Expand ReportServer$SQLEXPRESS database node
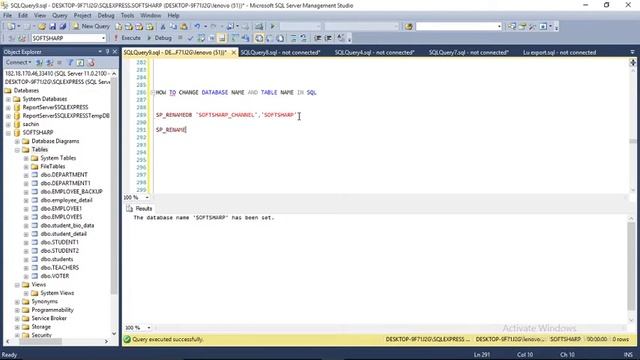 click(8, 107)
